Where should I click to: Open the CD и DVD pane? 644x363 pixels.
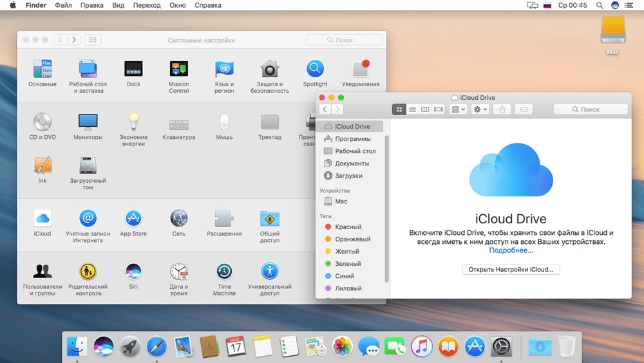[x=43, y=126]
